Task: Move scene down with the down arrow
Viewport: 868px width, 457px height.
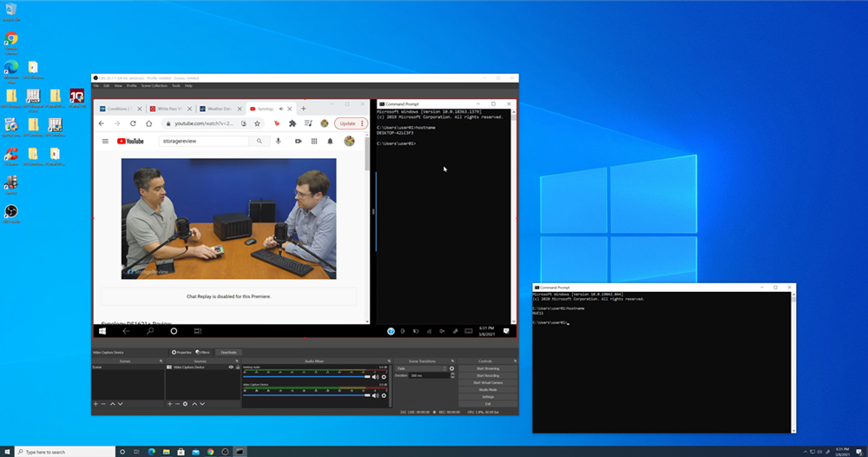Action: tap(120, 404)
